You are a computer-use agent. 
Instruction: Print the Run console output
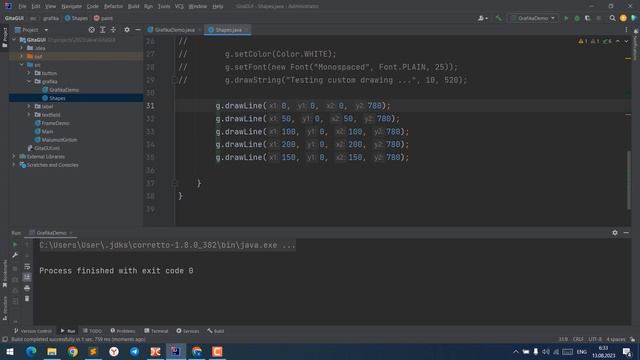tap(27, 288)
